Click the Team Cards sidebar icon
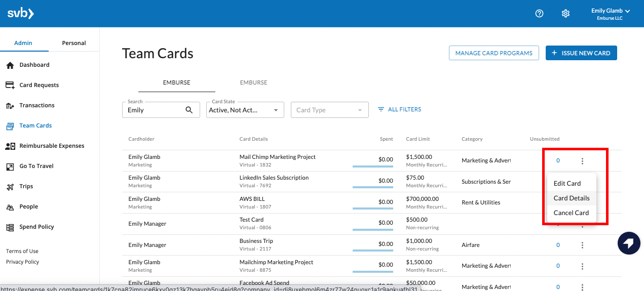 point(10,126)
